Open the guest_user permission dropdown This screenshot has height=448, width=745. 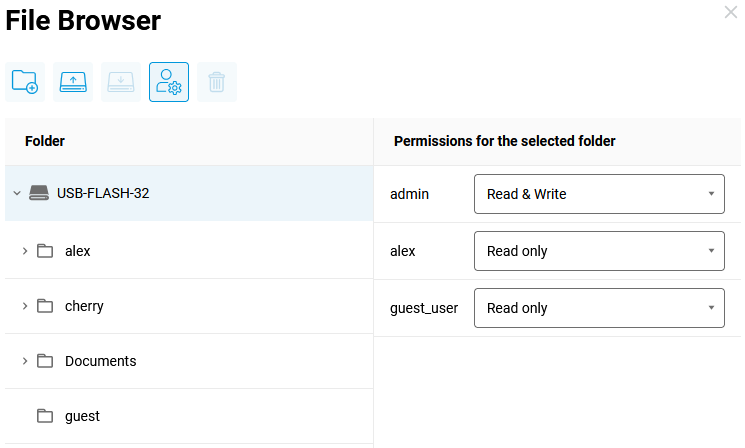point(598,308)
